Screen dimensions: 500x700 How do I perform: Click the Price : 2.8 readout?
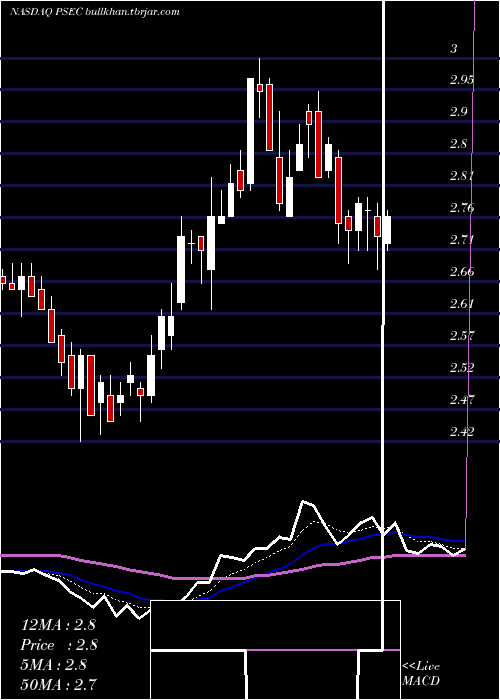tap(59, 645)
